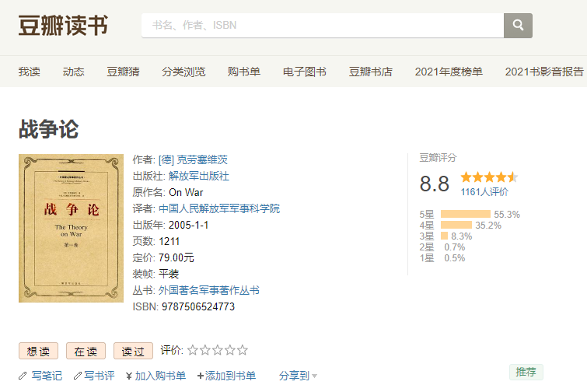Open publisher link 解放军出版社
Screen dimensions: 587x392
coord(199,176)
